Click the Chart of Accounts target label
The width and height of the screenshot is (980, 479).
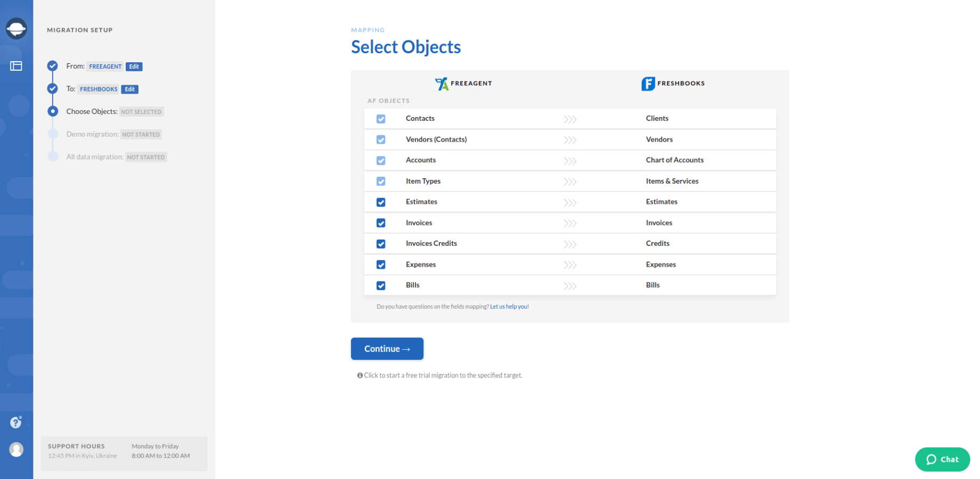pyautogui.click(x=675, y=160)
